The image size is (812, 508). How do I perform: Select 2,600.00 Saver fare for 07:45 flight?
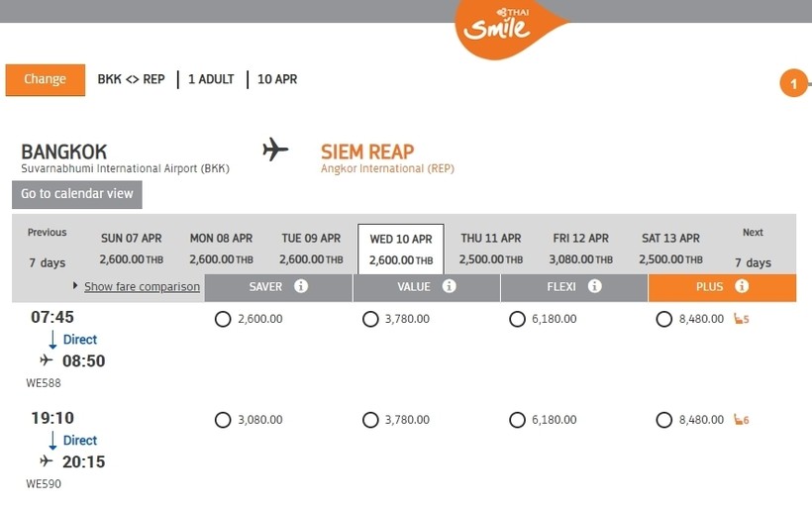(223, 319)
